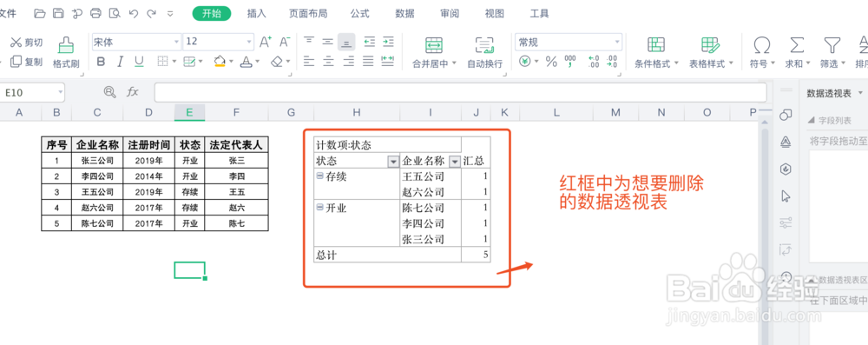Align text left
This screenshot has height=345, width=868.
click(309, 61)
